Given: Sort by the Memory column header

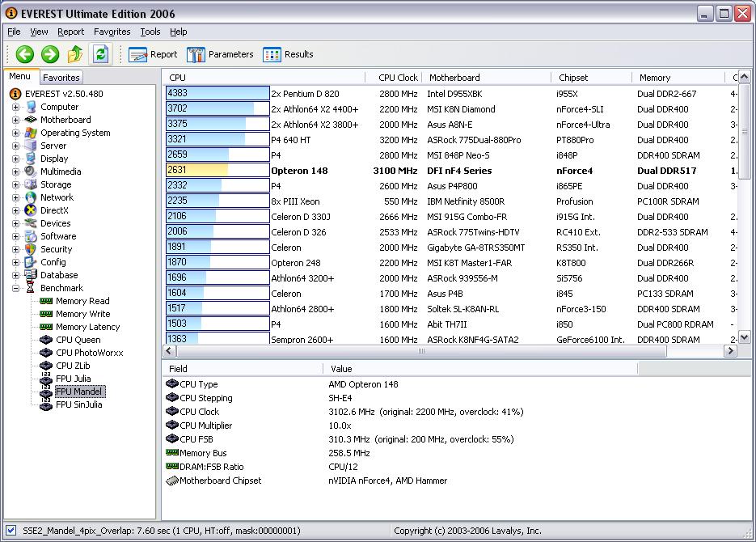Looking at the screenshot, I should click(x=678, y=77).
